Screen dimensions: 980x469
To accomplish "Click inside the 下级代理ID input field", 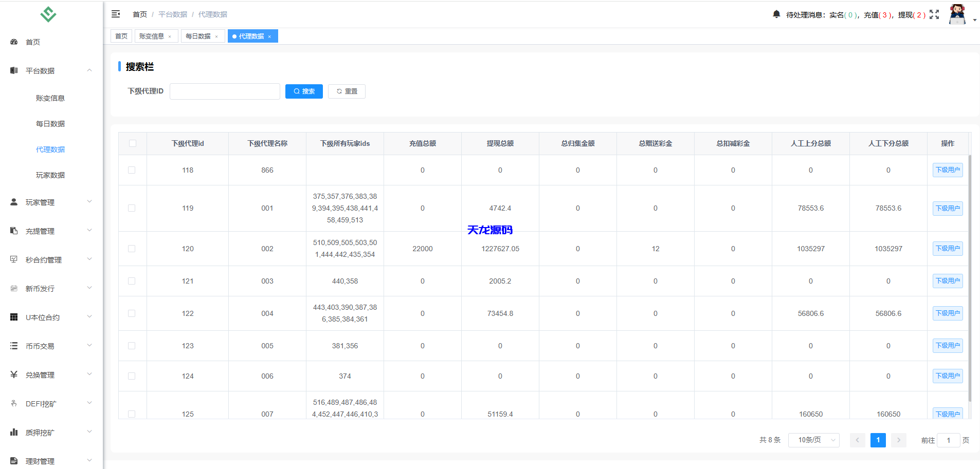I will click(x=225, y=91).
